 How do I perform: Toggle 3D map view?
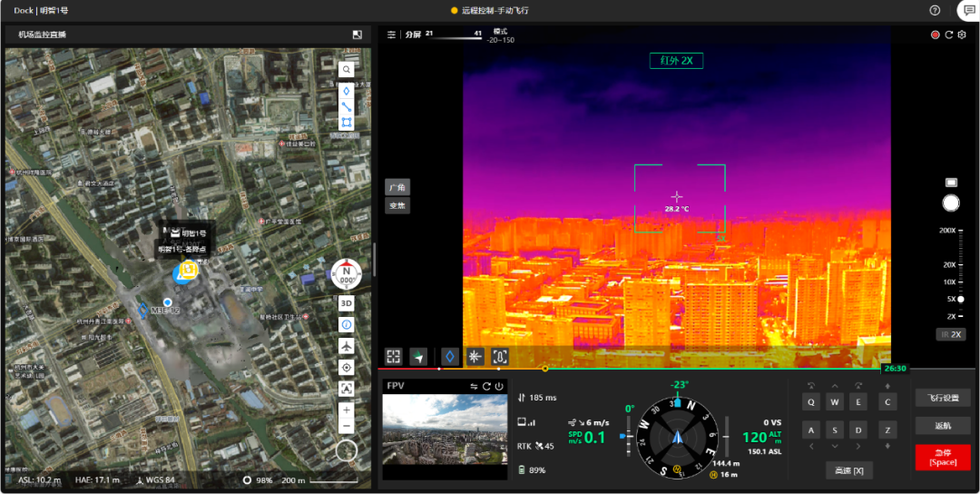[x=347, y=304]
